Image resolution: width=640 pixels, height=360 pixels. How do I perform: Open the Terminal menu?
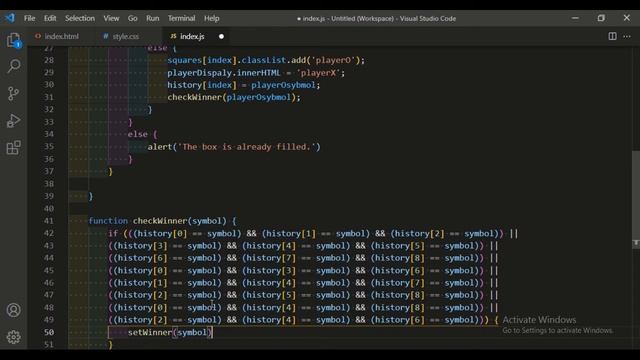click(x=181, y=18)
